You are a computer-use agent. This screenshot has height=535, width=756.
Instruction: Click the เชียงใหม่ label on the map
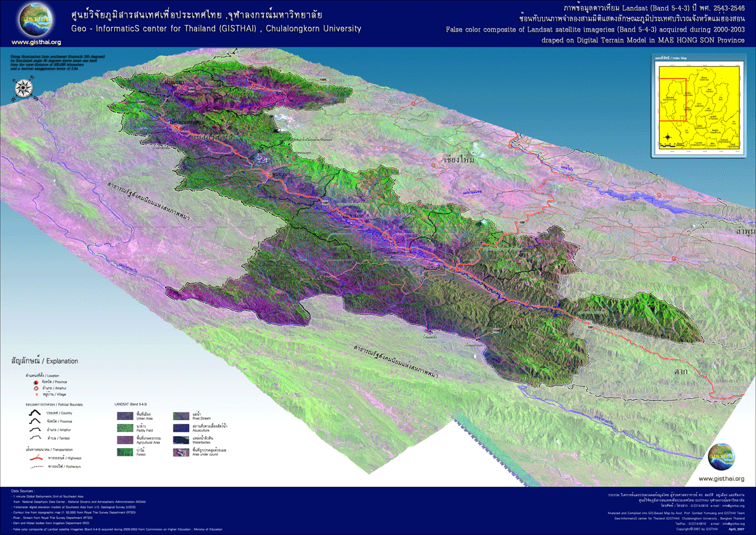point(459,159)
